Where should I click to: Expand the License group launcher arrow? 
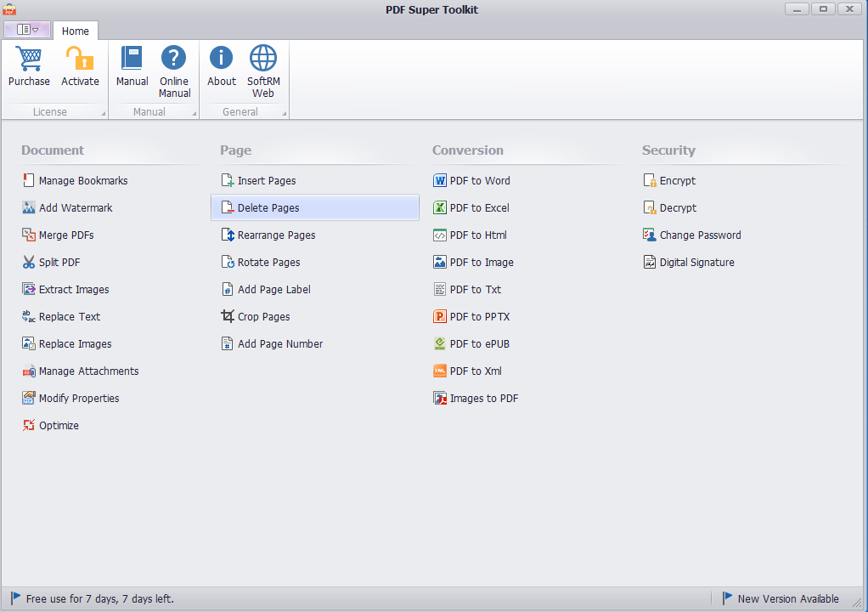(x=103, y=114)
